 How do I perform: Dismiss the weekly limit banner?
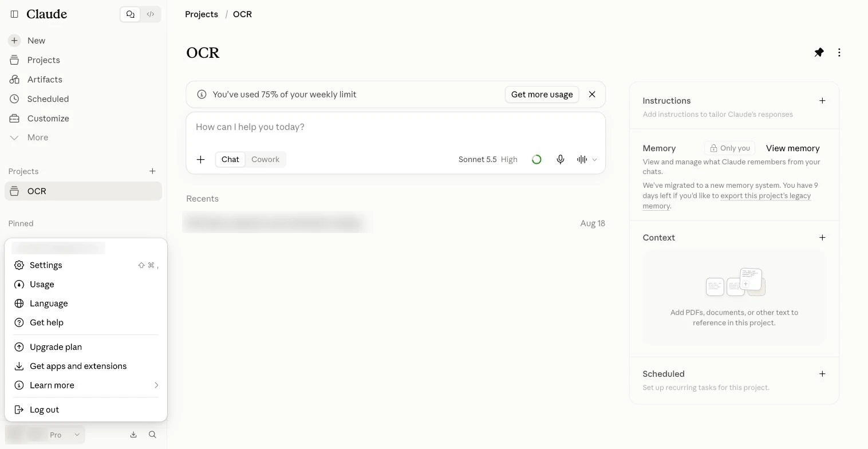592,94
